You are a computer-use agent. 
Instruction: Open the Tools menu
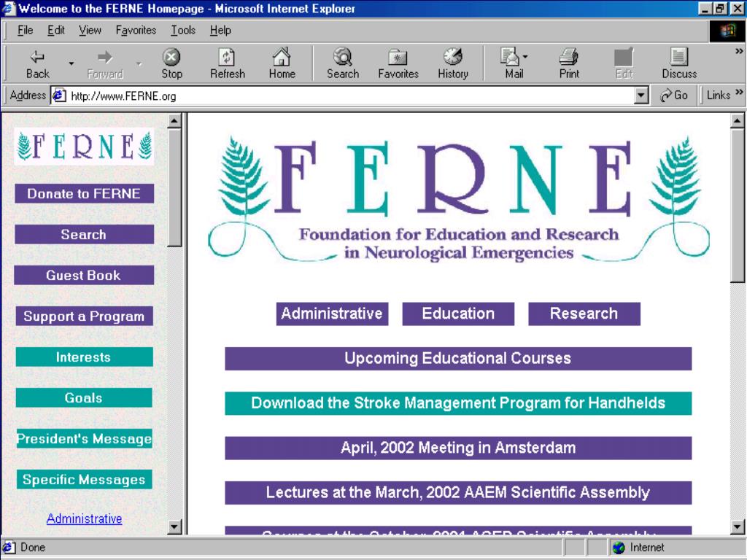183,31
